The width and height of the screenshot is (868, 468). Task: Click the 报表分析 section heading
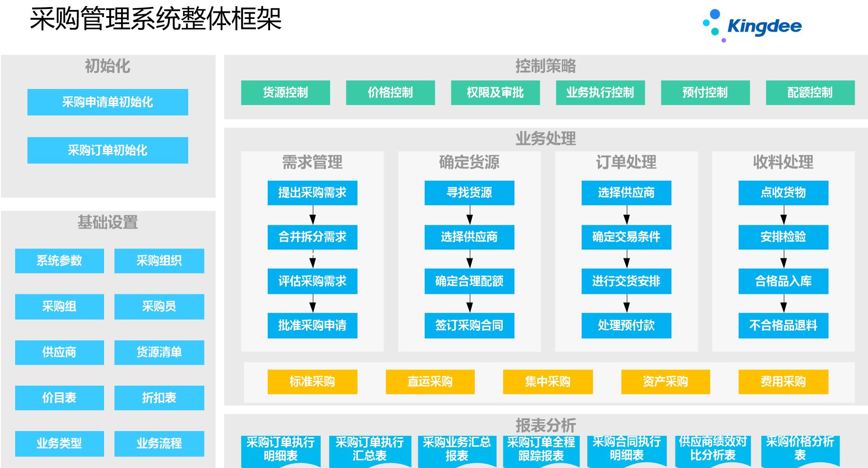click(545, 425)
